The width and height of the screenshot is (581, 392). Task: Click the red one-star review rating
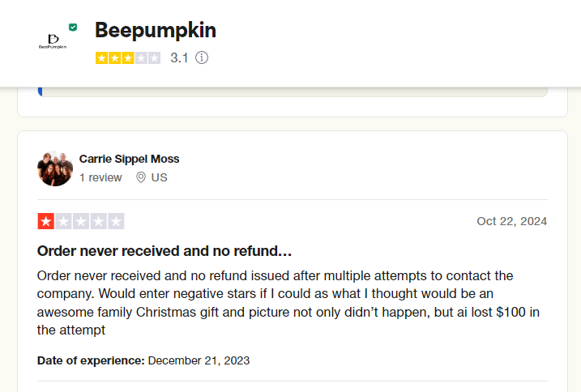(81, 221)
